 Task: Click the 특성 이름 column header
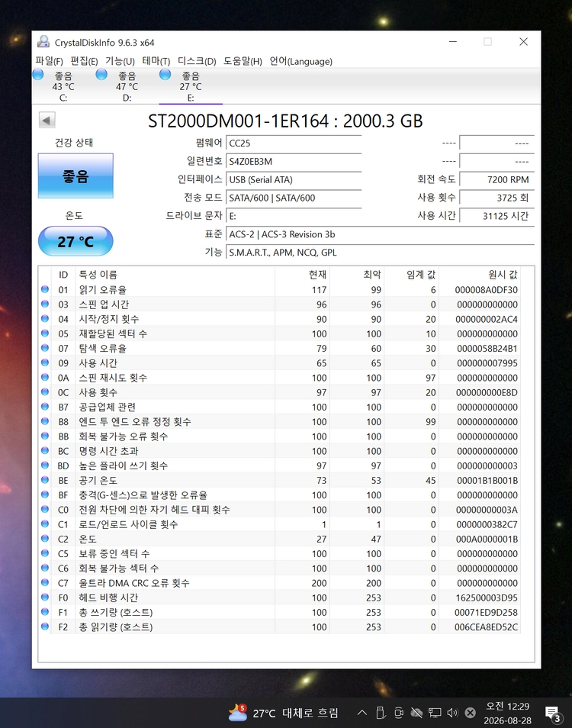[175, 275]
